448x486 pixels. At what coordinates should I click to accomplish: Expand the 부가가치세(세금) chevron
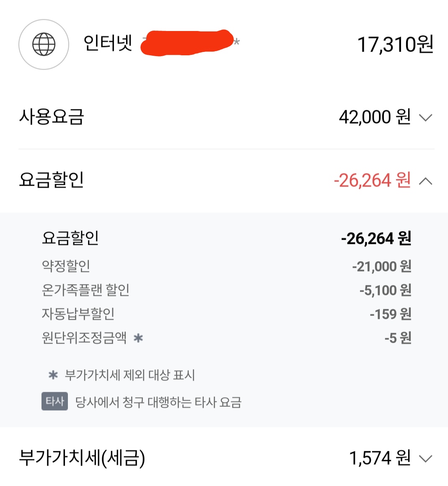click(x=425, y=459)
